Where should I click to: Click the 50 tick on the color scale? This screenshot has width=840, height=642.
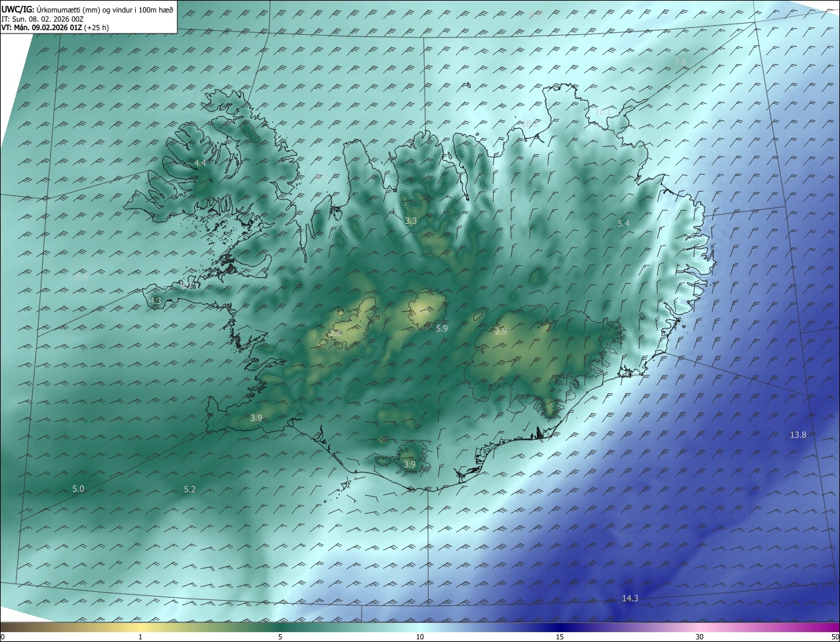tap(835, 637)
